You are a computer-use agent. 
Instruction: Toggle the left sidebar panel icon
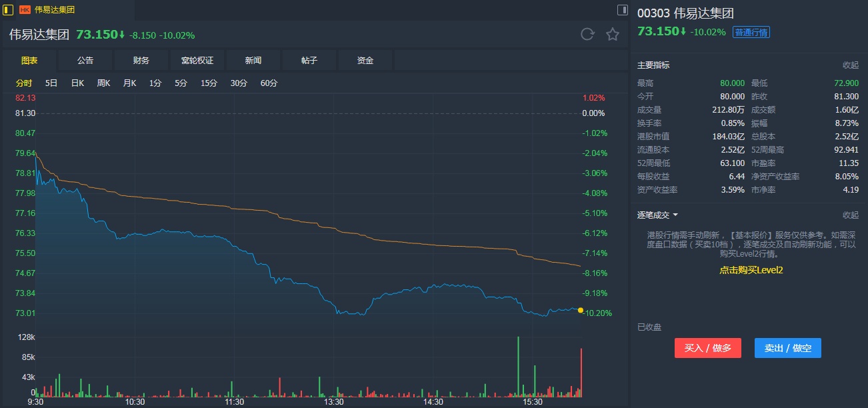pyautogui.click(x=8, y=9)
